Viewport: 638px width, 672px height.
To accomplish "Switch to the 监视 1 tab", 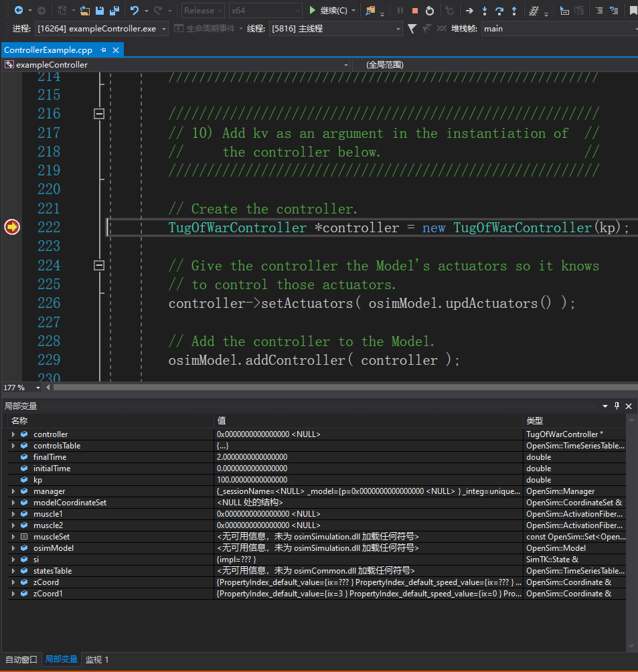I will [x=97, y=659].
